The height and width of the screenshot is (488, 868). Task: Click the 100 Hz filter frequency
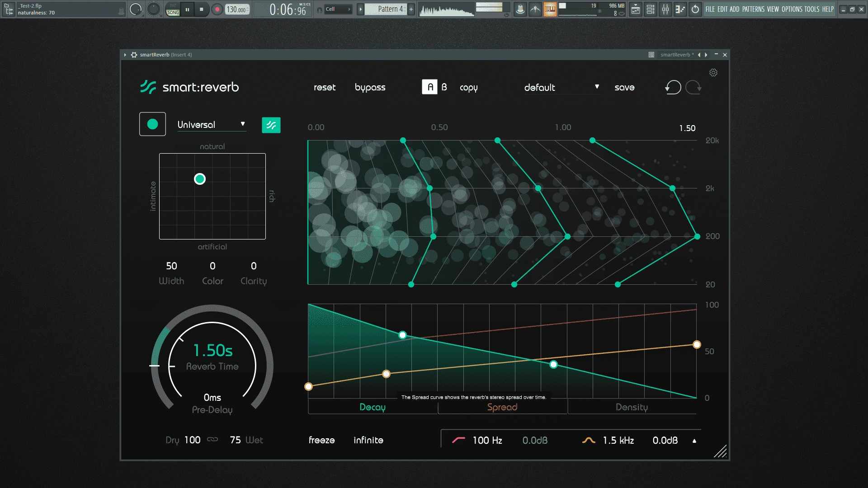coord(487,440)
